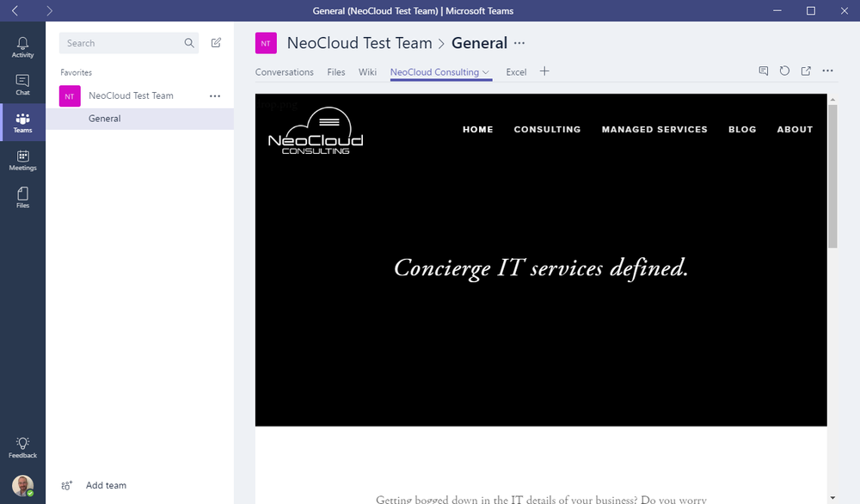Minimize the Microsoft Teams window

[777, 10]
